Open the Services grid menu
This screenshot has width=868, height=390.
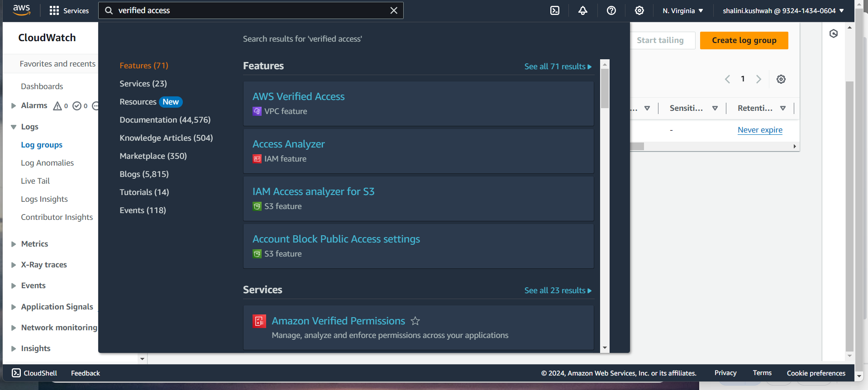69,10
